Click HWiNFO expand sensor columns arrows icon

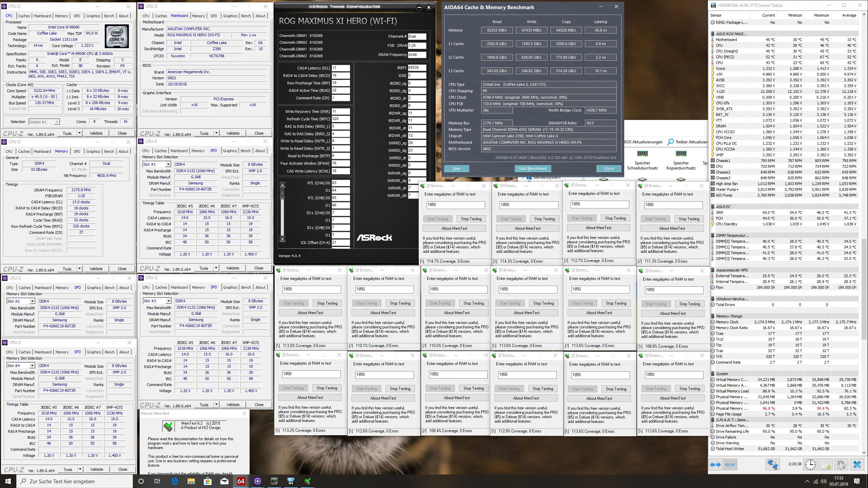(715, 465)
